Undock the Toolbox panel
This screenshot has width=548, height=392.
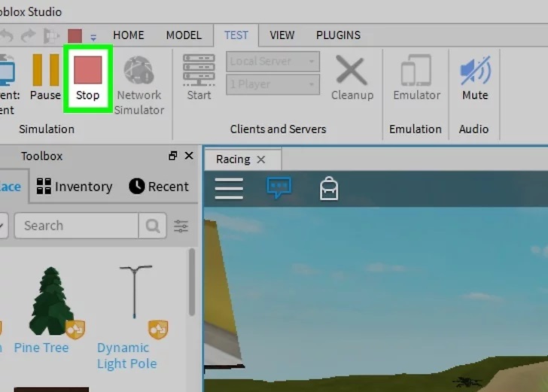pos(172,156)
